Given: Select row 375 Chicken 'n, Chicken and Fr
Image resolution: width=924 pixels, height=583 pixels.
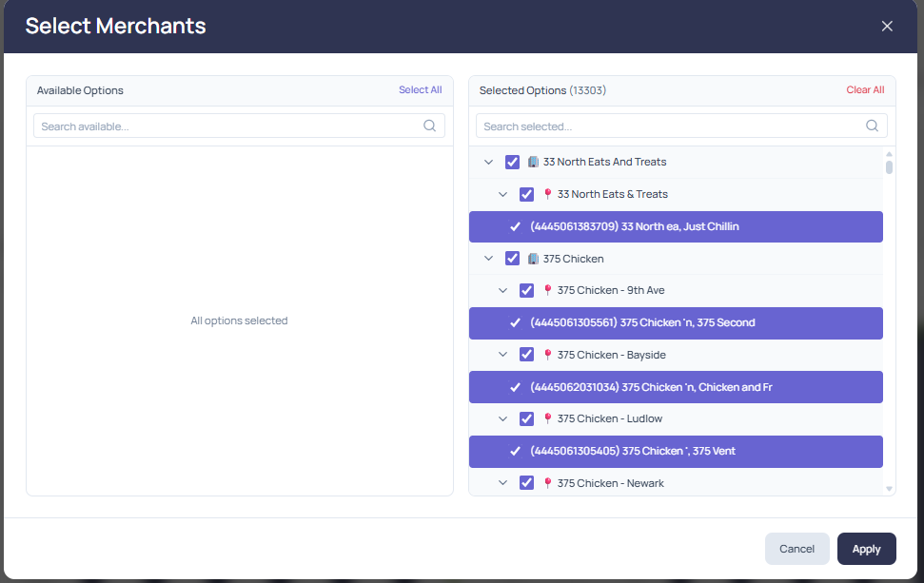Looking at the screenshot, I should coord(676,387).
